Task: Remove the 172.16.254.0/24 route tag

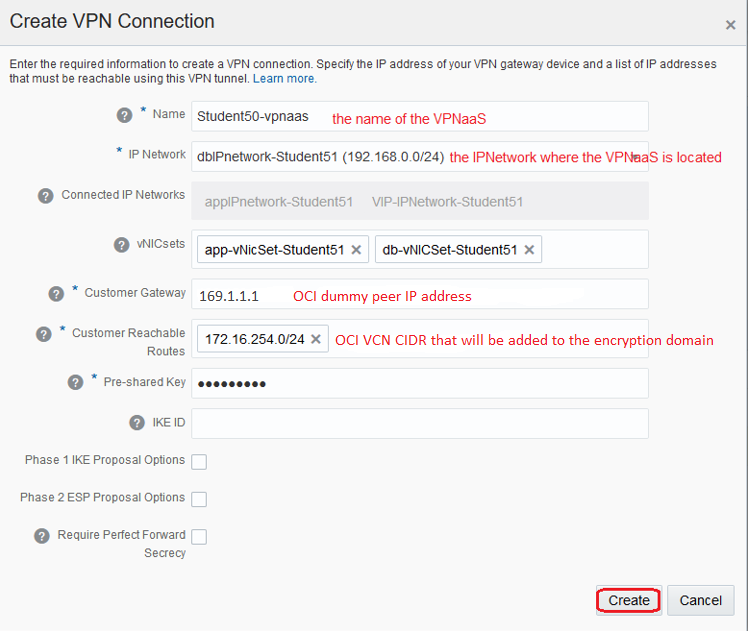Action: tap(316, 339)
